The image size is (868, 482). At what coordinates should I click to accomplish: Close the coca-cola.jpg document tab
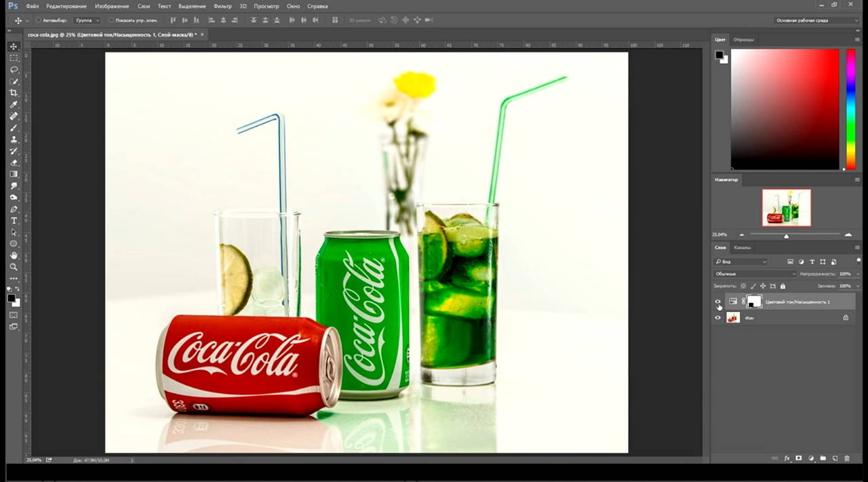(x=202, y=34)
